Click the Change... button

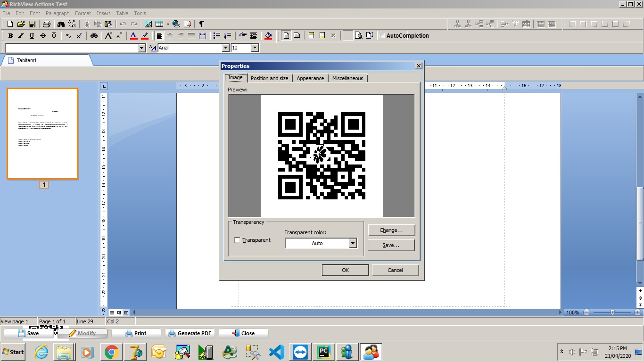coord(391,230)
